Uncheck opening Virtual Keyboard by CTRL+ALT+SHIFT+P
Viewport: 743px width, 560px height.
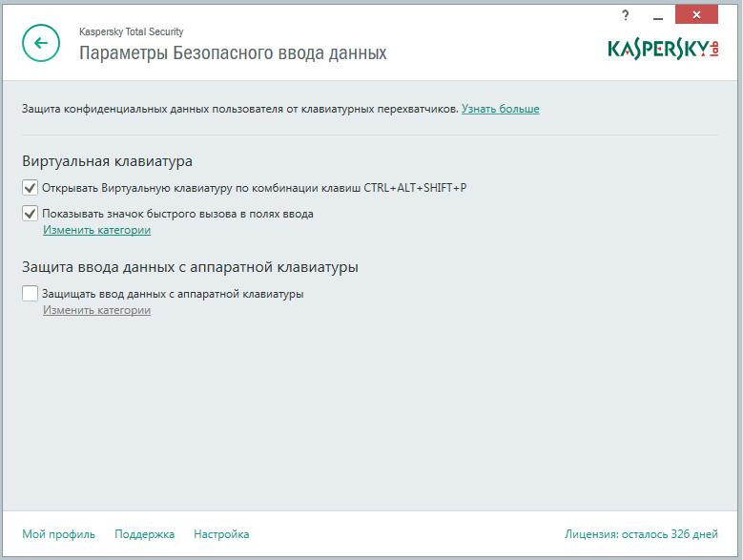tap(30, 188)
